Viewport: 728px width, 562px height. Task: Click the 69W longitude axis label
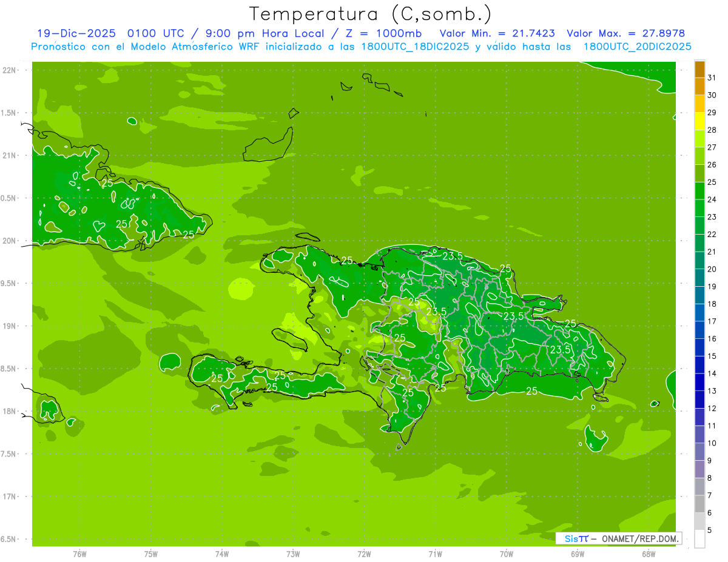tap(578, 554)
